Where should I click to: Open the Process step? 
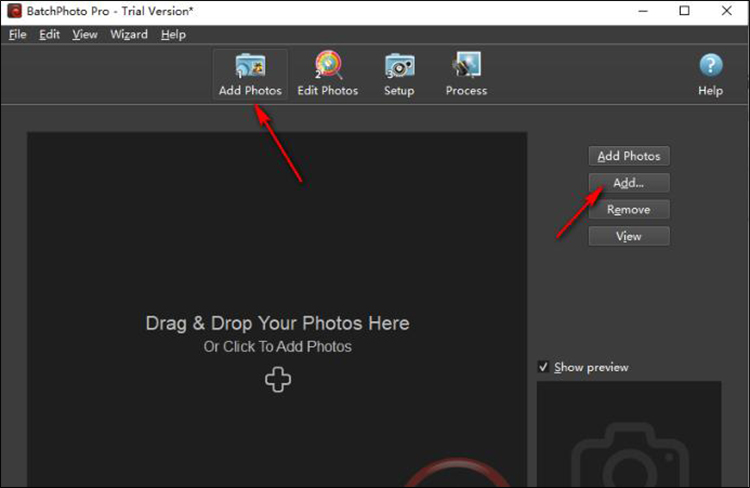(x=466, y=74)
